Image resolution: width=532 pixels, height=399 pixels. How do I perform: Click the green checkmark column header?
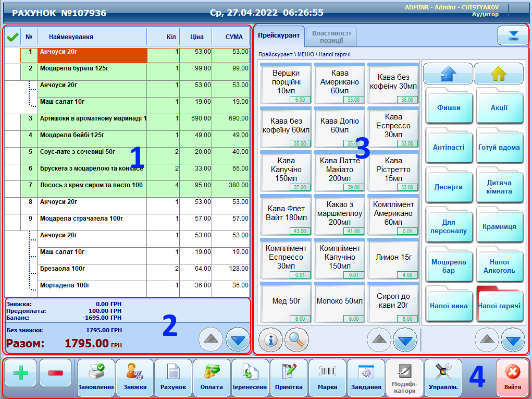click(13, 37)
